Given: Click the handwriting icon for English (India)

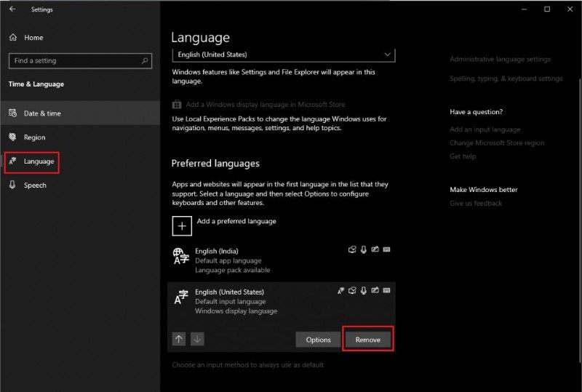Looking at the screenshot, I should tap(375, 249).
